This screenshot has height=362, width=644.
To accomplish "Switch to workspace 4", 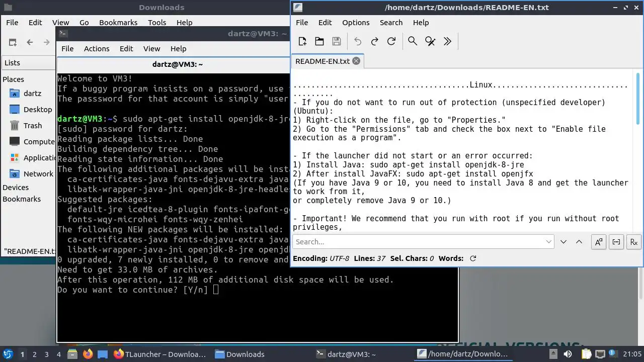I will 58,354.
